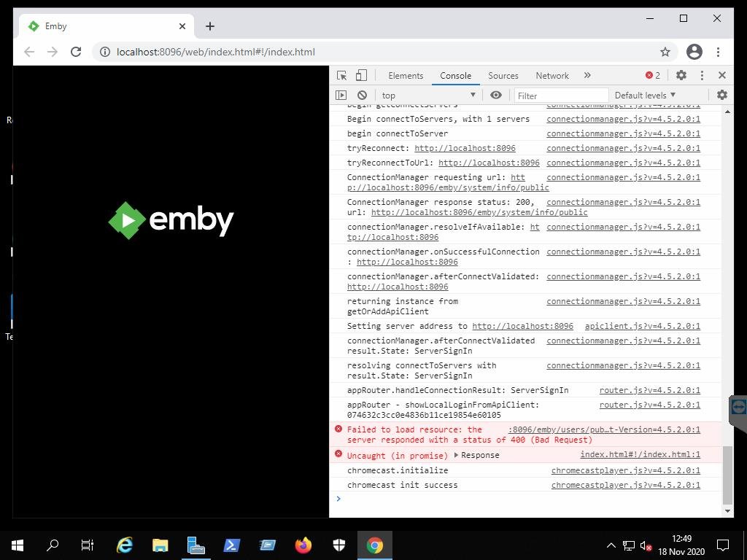Click the console scroll up arrow
The width and height of the screenshot is (747, 560).
tap(727, 112)
